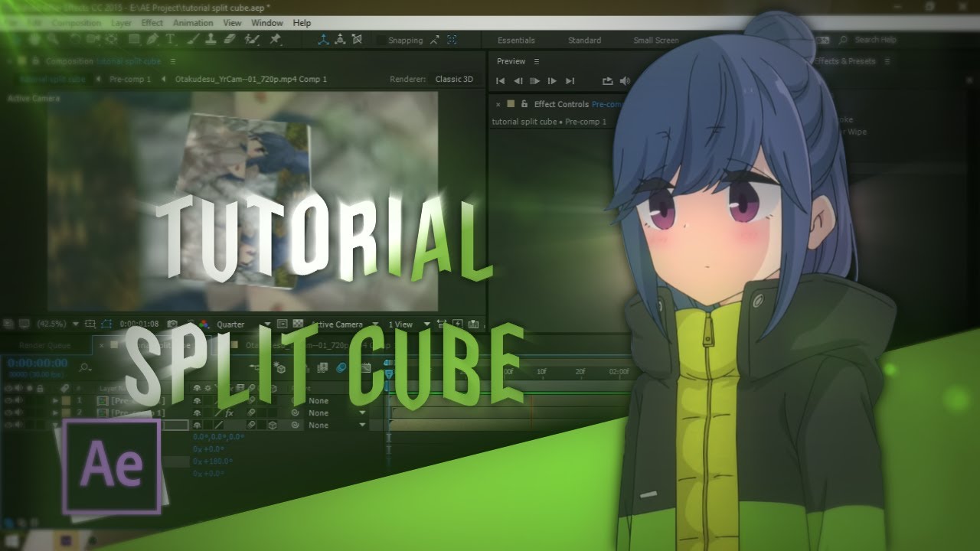Open the Animation menu

(x=193, y=23)
